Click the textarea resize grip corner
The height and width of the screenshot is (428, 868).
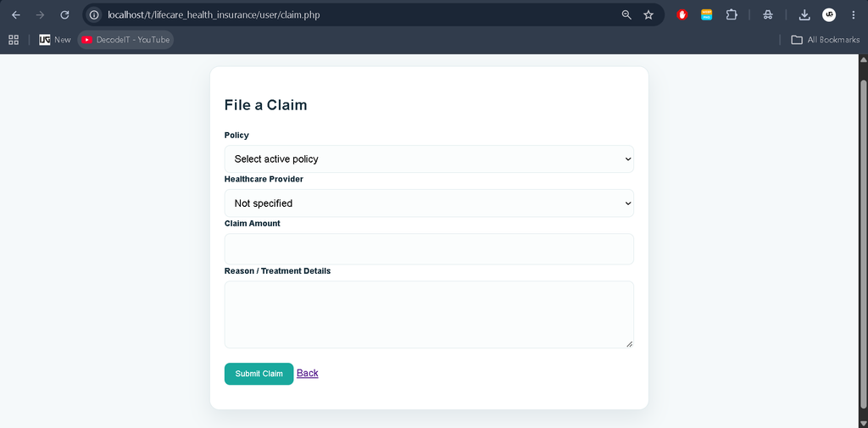pos(630,344)
